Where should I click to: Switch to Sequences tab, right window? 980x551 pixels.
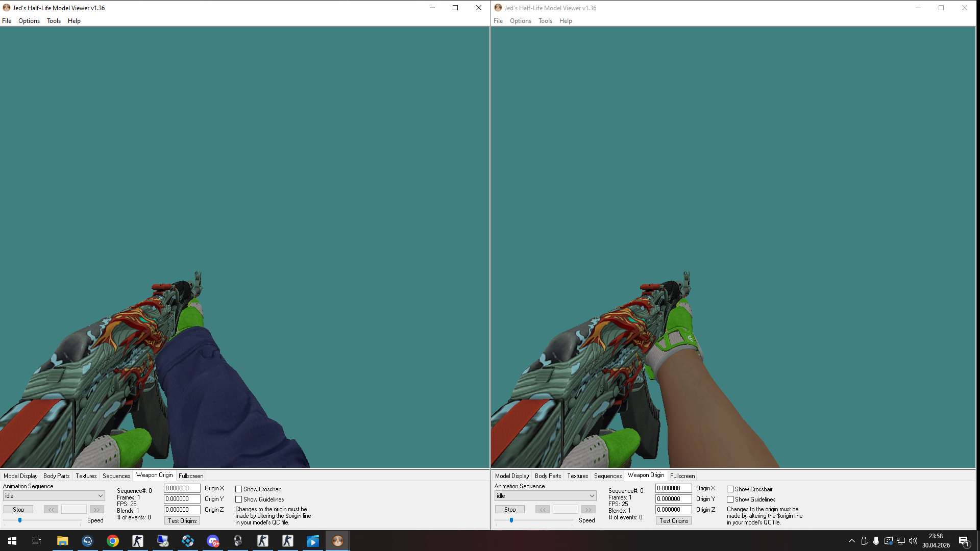(x=608, y=476)
